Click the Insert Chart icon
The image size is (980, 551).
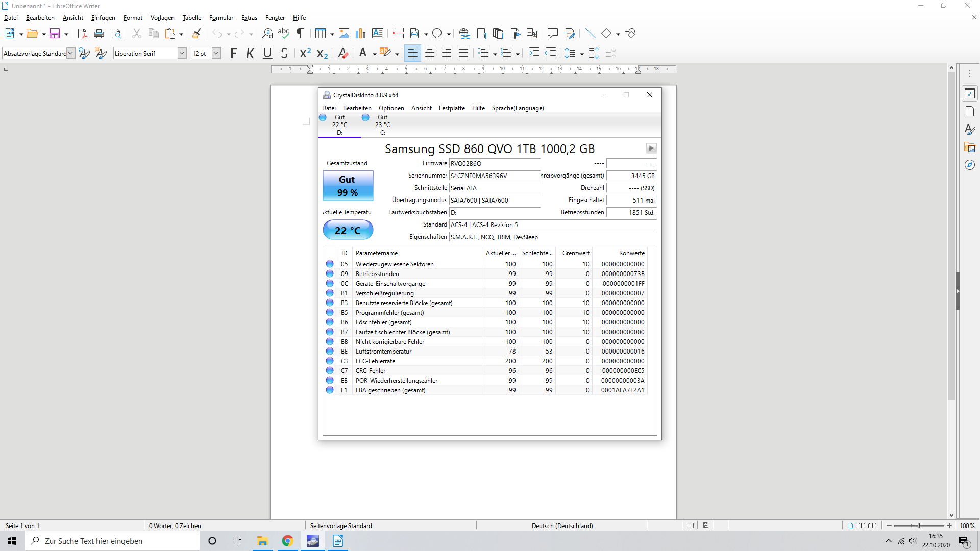pyautogui.click(x=361, y=34)
